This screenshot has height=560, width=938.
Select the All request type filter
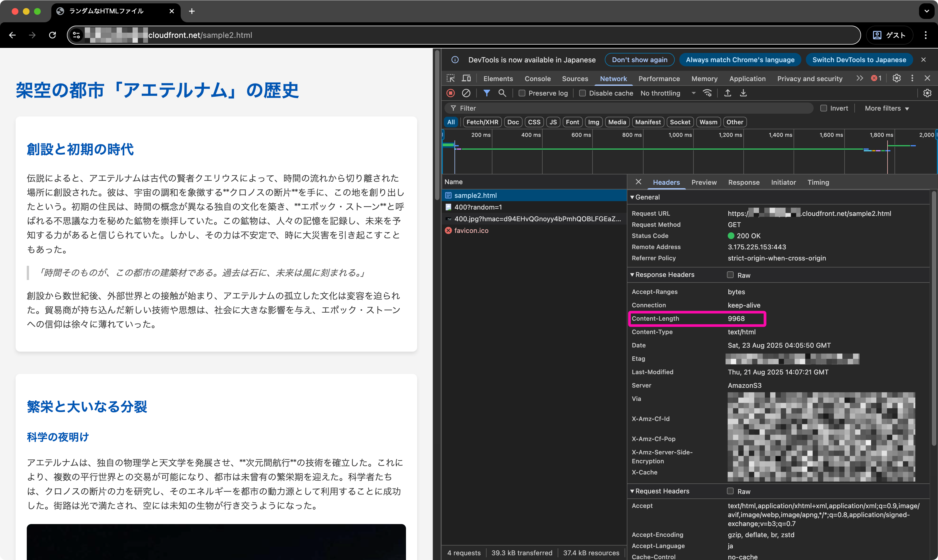click(451, 122)
